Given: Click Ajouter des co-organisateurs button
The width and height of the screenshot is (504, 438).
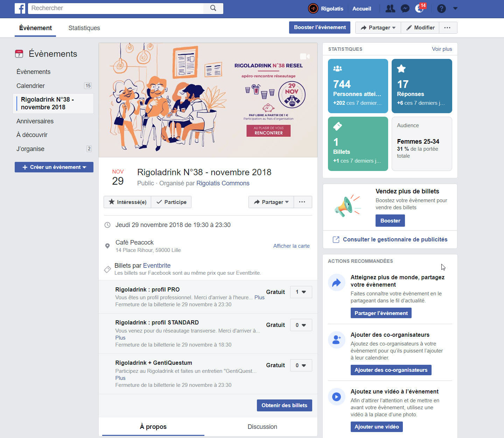Looking at the screenshot, I should 391,370.
